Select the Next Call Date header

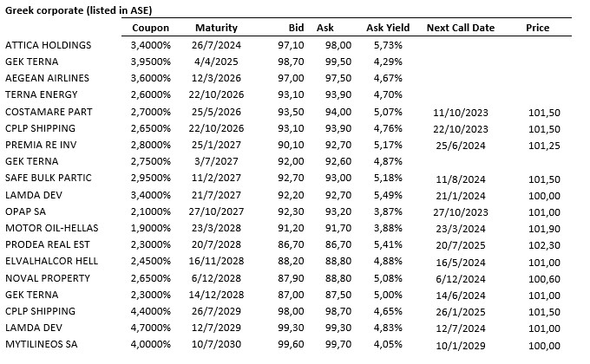(460, 27)
